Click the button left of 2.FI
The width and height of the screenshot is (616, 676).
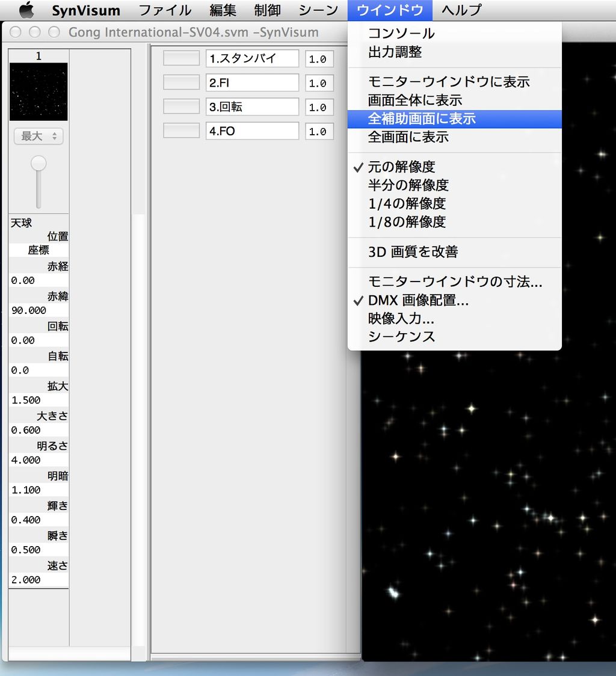[181, 82]
